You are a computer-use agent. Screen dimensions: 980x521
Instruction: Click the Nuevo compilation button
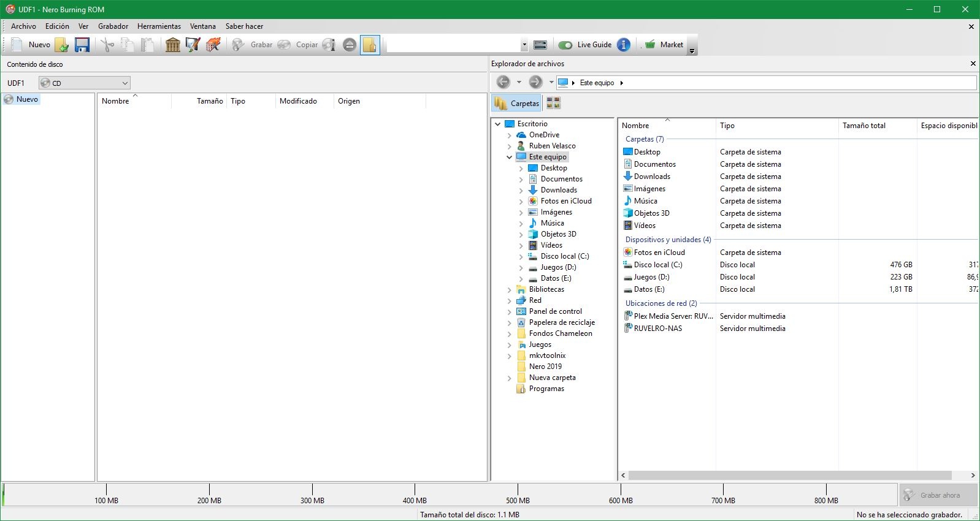(31, 45)
